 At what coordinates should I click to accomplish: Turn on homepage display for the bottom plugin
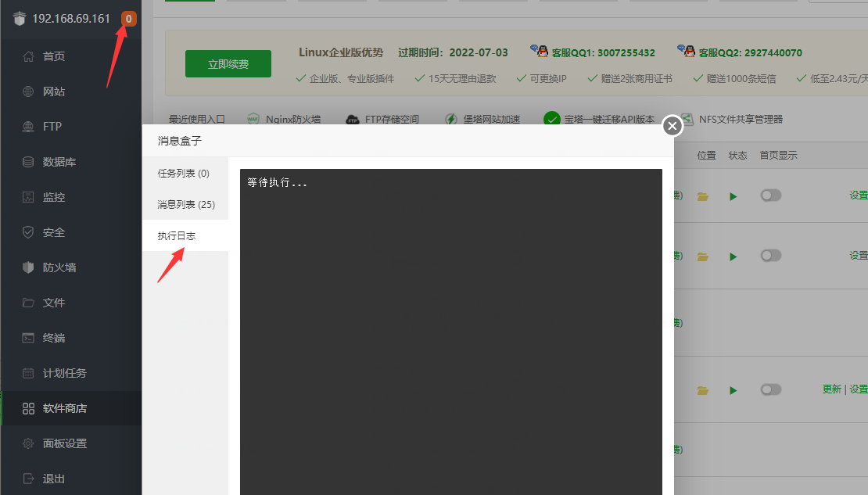[770, 390]
